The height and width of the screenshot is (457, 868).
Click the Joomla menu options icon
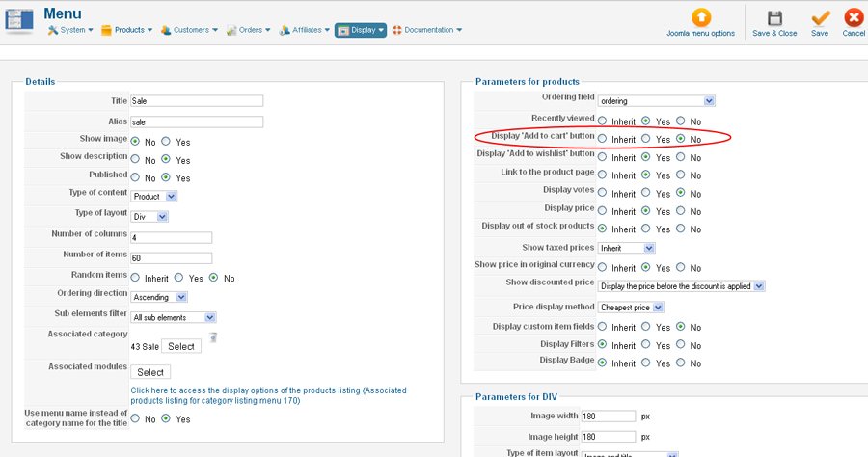click(x=700, y=17)
